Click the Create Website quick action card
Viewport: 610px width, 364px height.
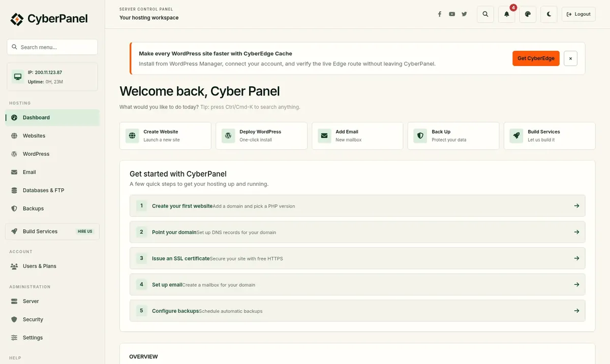click(x=165, y=136)
